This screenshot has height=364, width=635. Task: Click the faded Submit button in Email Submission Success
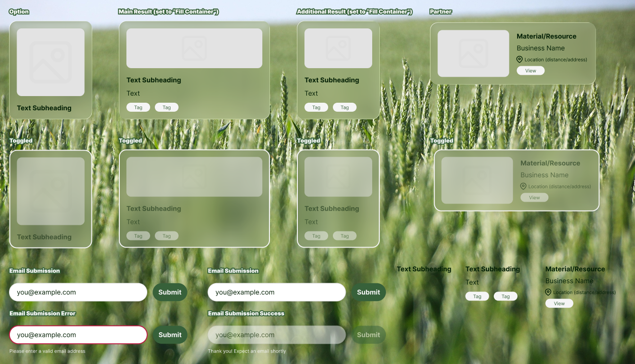coord(368,335)
